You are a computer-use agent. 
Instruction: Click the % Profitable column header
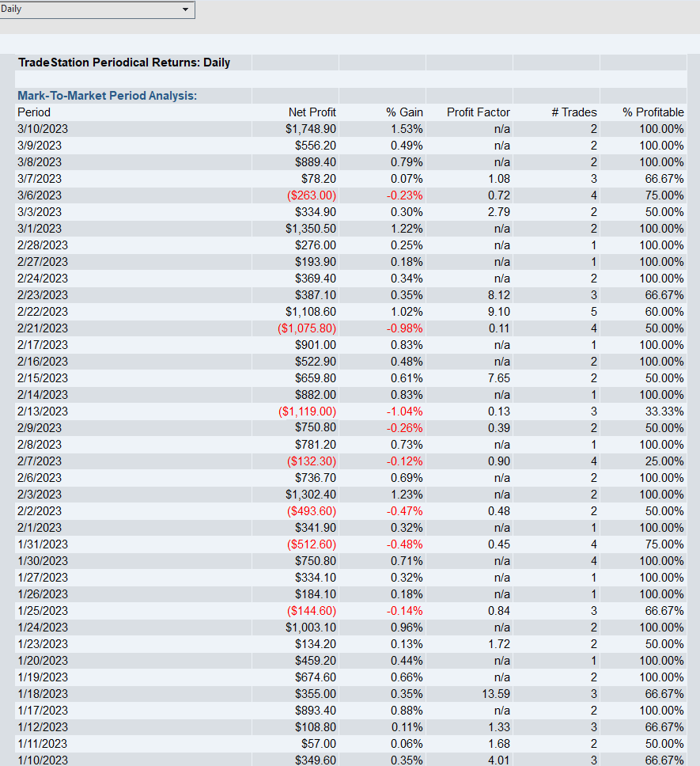tap(653, 112)
